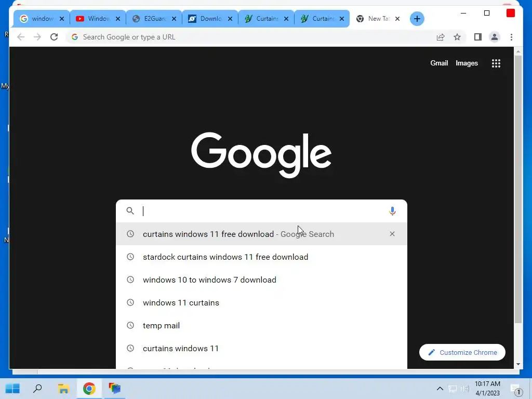This screenshot has height=399, width=532.
Task: Click the Chrome taskbar icon
Action: tap(89, 389)
